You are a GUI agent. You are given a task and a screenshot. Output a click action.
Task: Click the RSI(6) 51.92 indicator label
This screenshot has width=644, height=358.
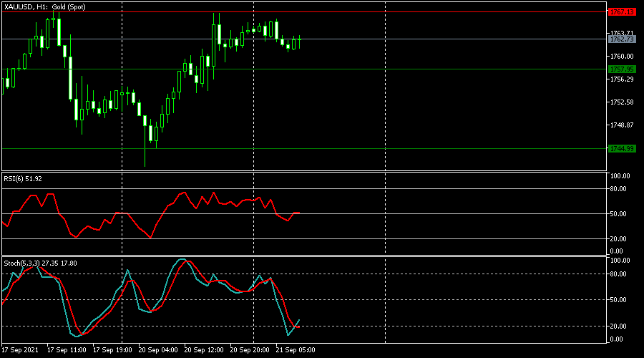click(x=23, y=179)
